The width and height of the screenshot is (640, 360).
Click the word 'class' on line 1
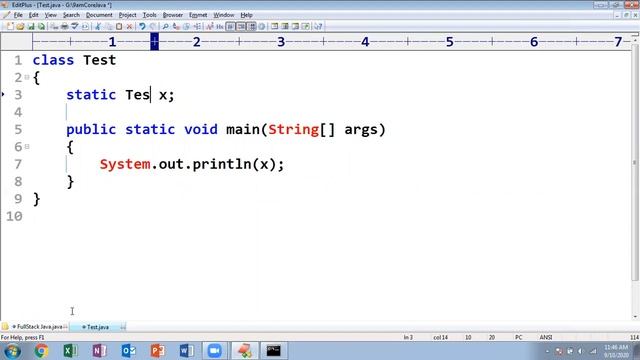tap(53, 60)
